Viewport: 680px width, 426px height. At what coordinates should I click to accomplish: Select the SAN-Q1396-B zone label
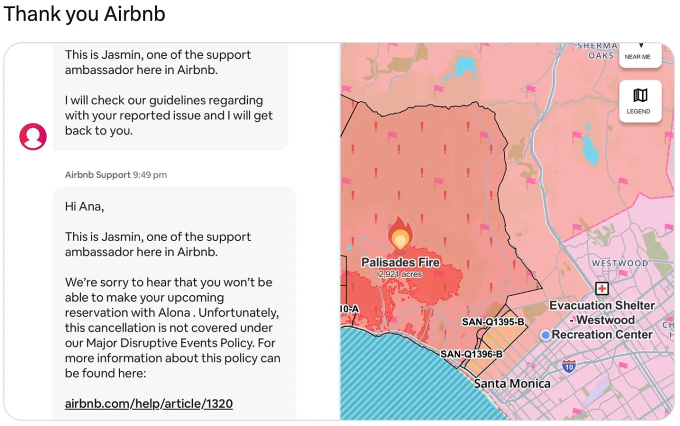point(471,353)
